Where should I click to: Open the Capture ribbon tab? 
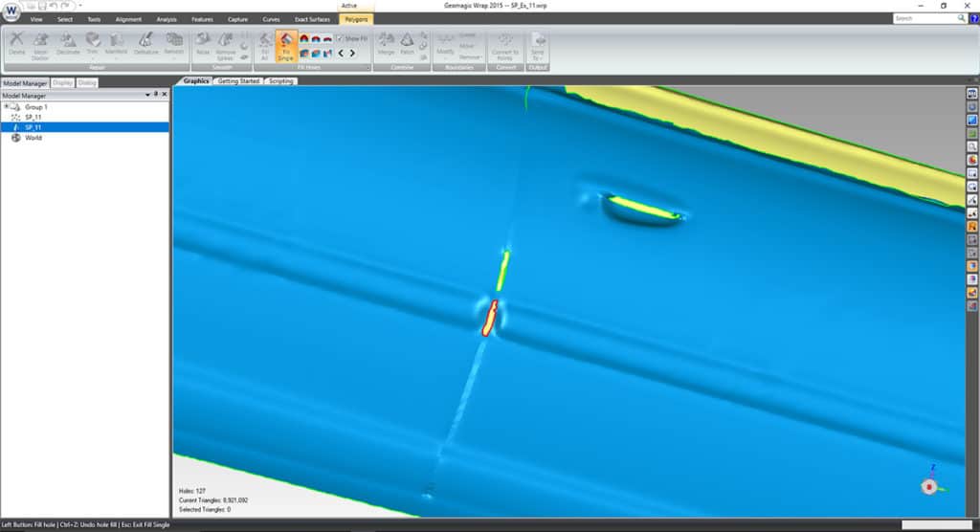pyautogui.click(x=237, y=19)
